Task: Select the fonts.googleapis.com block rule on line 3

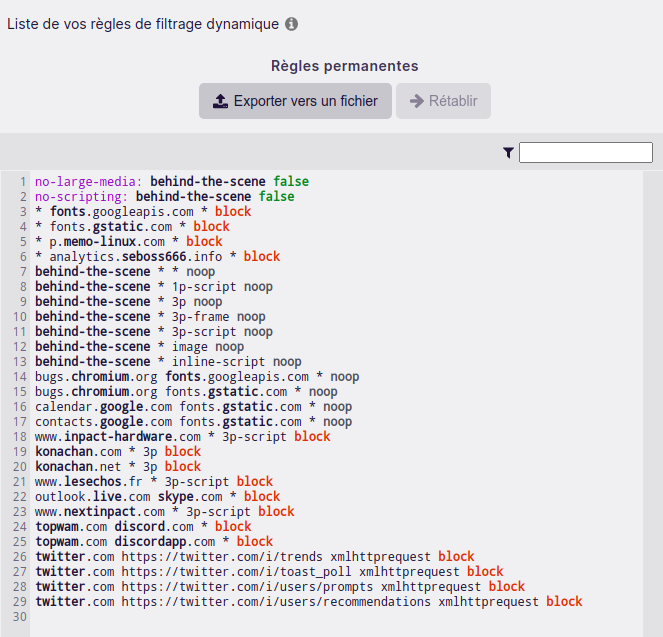Action: pos(142,212)
